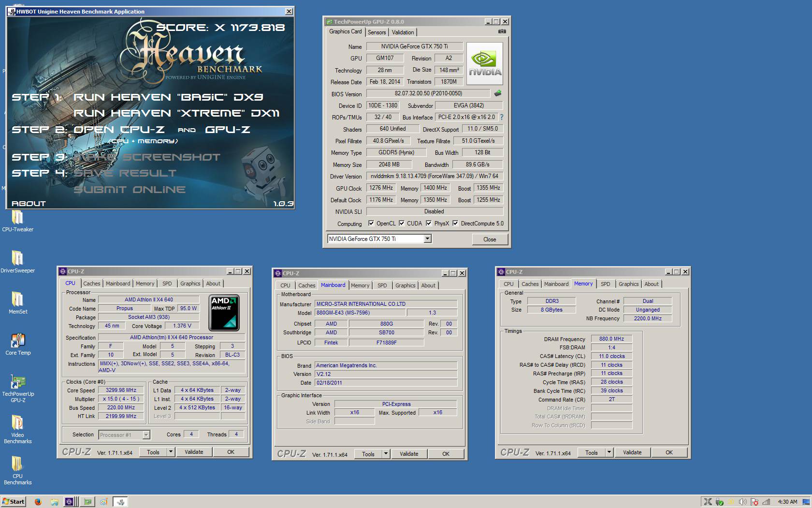Click the GPU name field NVIDIA GeForce GTX 750 Ti
The image size is (812, 508).
tap(414, 46)
